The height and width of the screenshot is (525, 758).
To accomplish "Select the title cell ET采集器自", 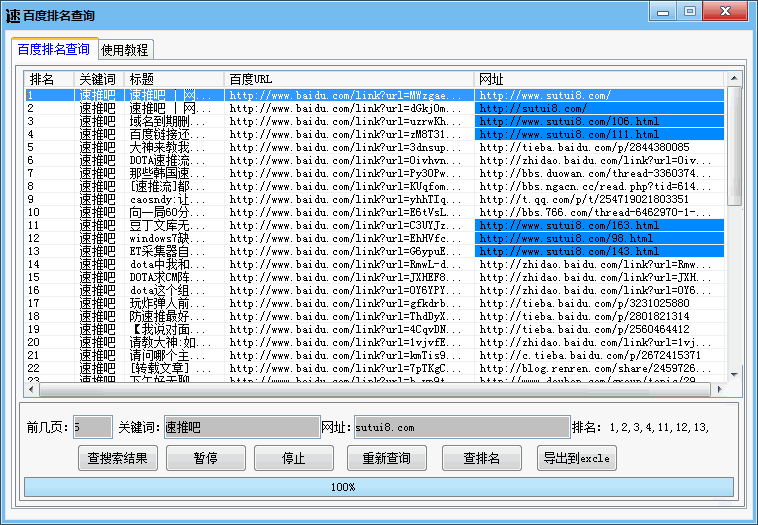I will (x=174, y=251).
